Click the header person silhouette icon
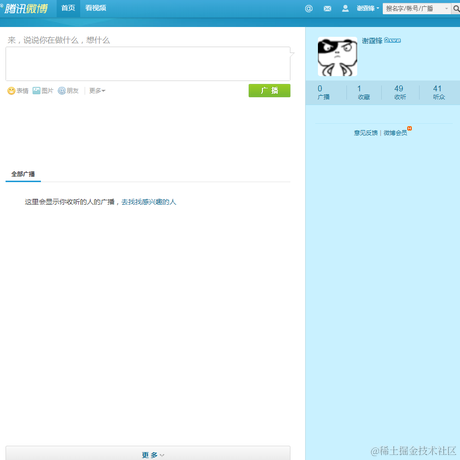Viewport: 460px width, 460px height. (x=345, y=8)
